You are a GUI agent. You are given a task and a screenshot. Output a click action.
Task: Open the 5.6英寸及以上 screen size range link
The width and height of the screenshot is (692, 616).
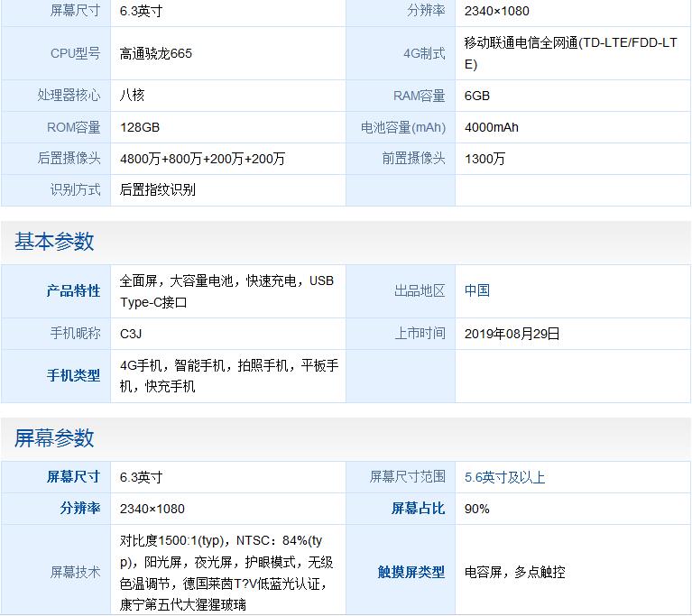pyautogui.click(x=504, y=477)
